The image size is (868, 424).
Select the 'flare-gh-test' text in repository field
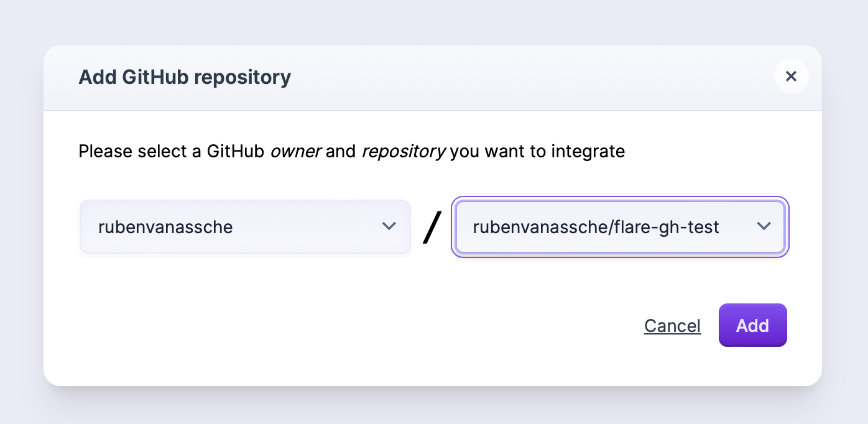pos(667,228)
